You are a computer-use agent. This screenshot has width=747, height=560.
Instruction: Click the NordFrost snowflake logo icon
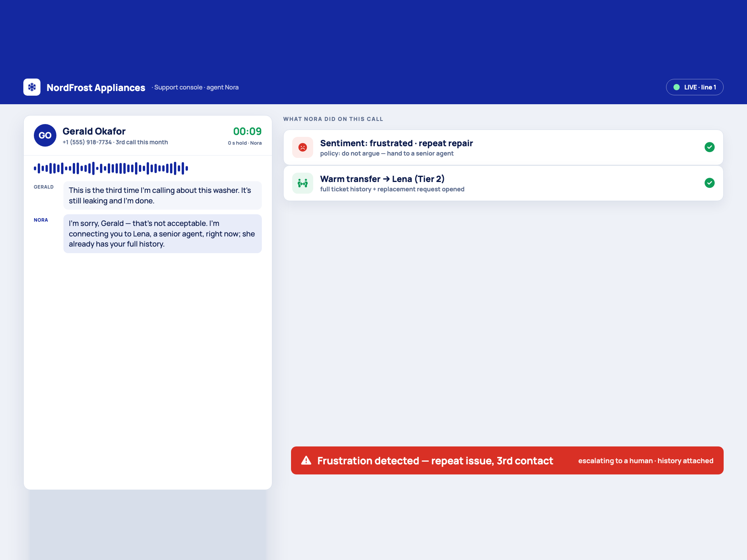(x=32, y=87)
